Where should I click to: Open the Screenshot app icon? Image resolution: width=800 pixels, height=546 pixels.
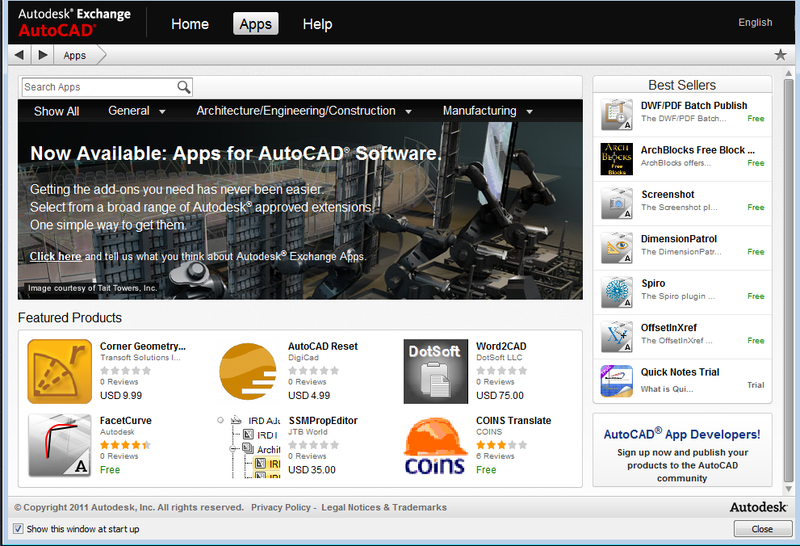pyautogui.click(x=616, y=204)
